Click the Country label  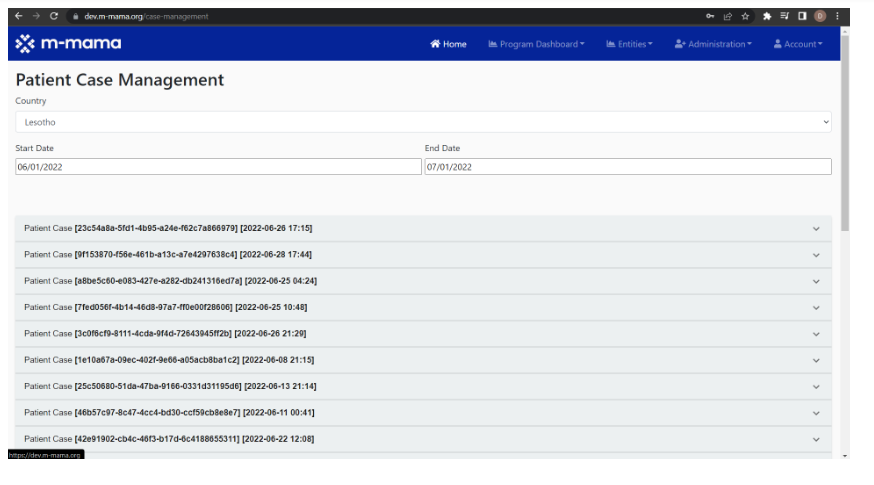[31, 101]
